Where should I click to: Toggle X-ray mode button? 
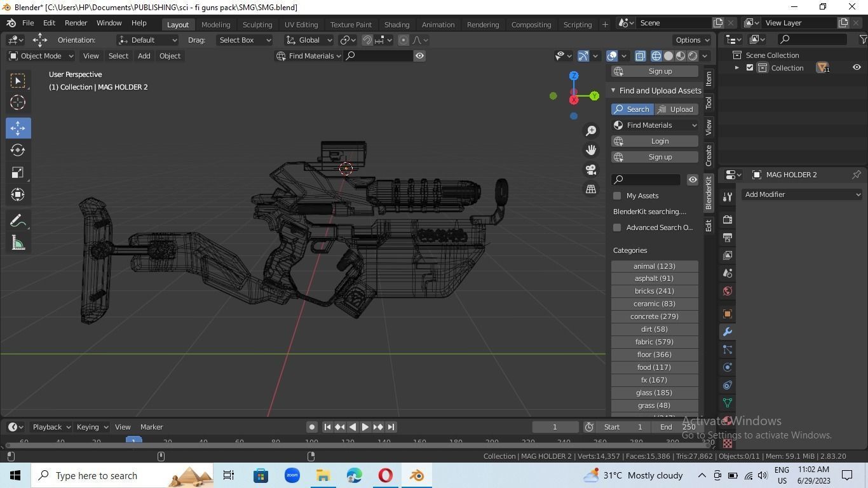pyautogui.click(x=641, y=56)
